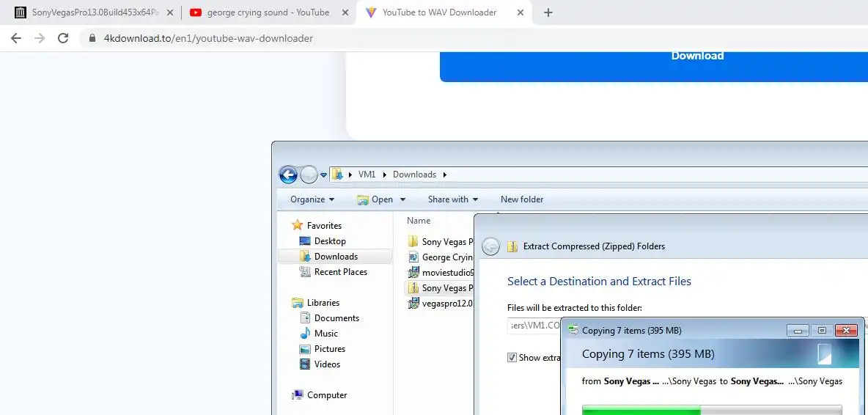Click back arrow in Extract wizard
The width and height of the screenshot is (868, 415).
(x=490, y=247)
